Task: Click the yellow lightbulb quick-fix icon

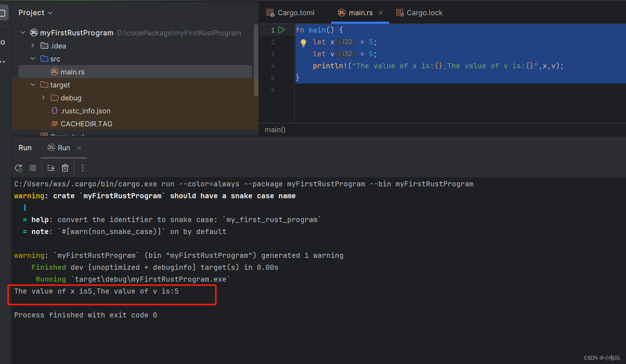Action: click(303, 43)
